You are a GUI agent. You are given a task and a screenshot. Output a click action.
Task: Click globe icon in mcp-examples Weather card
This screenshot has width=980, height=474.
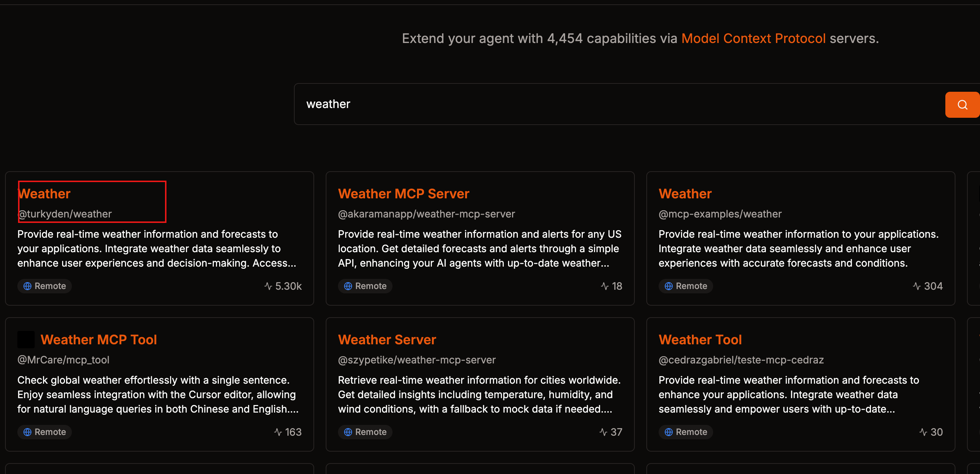668,286
